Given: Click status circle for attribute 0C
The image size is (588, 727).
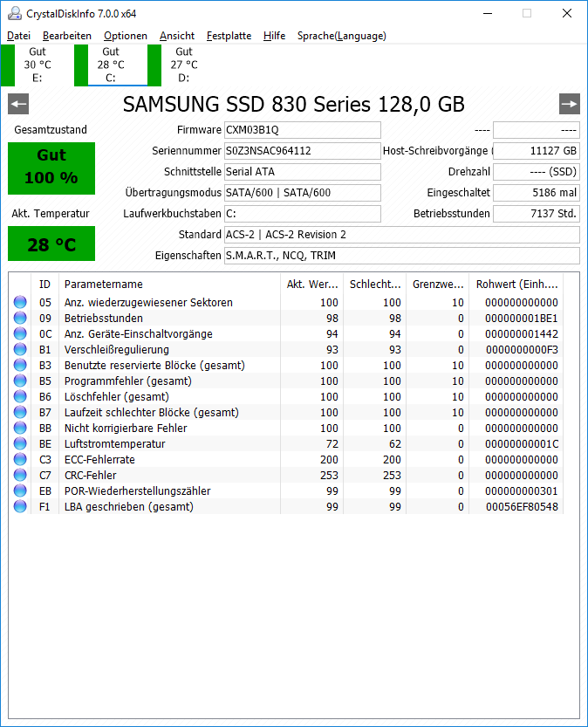Looking at the screenshot, I should pos(20,333).
